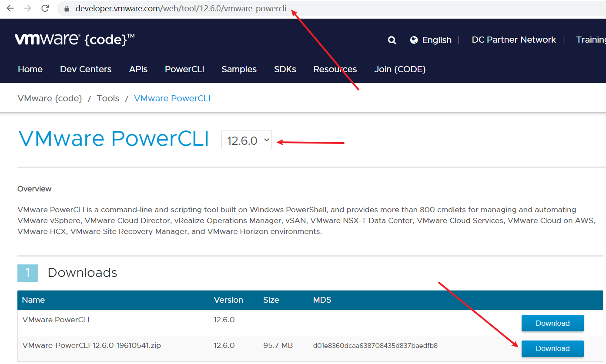Open APIs menu item
606x364 pixels.
click(138, 69)
